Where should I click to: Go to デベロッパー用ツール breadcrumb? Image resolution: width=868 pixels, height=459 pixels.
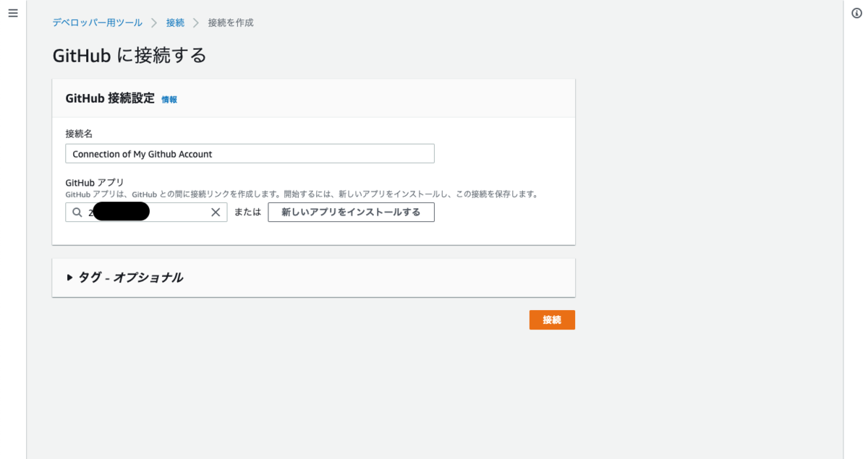click(97, 22)
